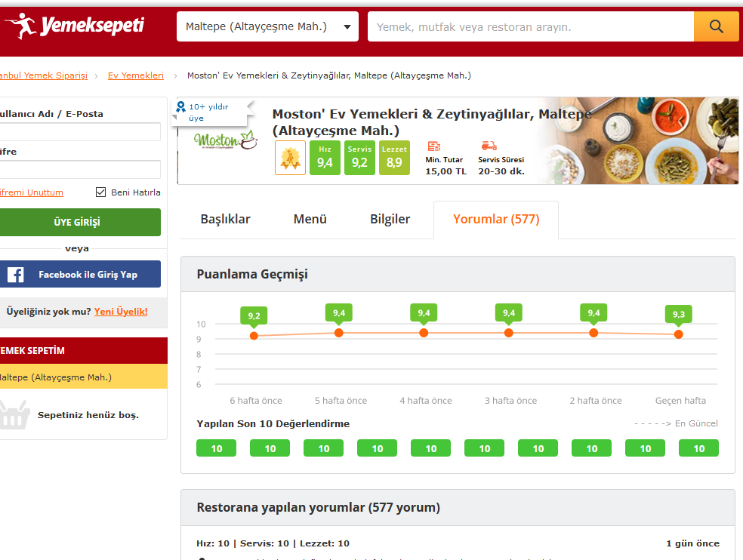Click the Facebook logo icon

click(x=16, y=274)
